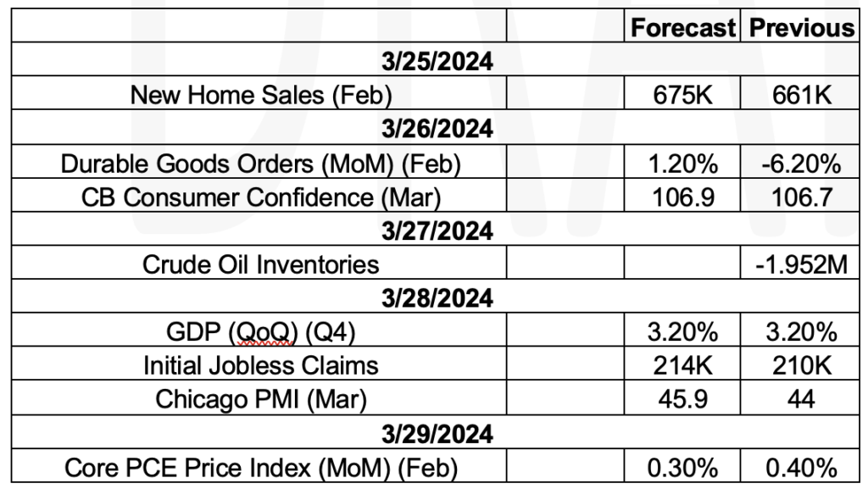Select the New Home Sales (Feb) cell
The width and height of the screenshot is (868, 489).
coord(259,93)
